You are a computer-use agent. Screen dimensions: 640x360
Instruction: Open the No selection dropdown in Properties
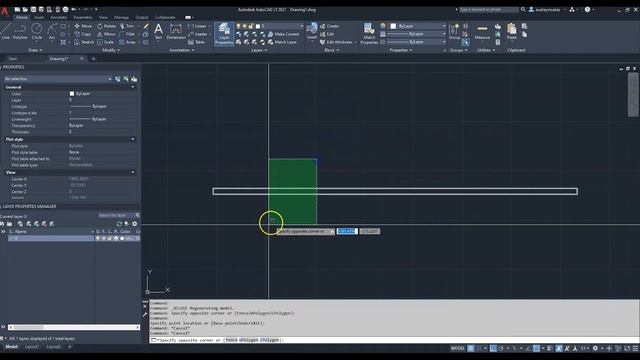pos(58,79)
